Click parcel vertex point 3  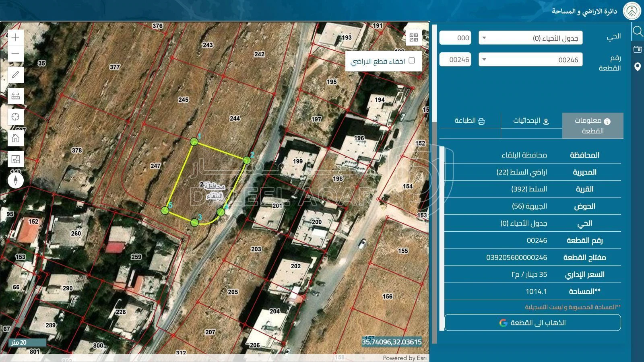194,222
